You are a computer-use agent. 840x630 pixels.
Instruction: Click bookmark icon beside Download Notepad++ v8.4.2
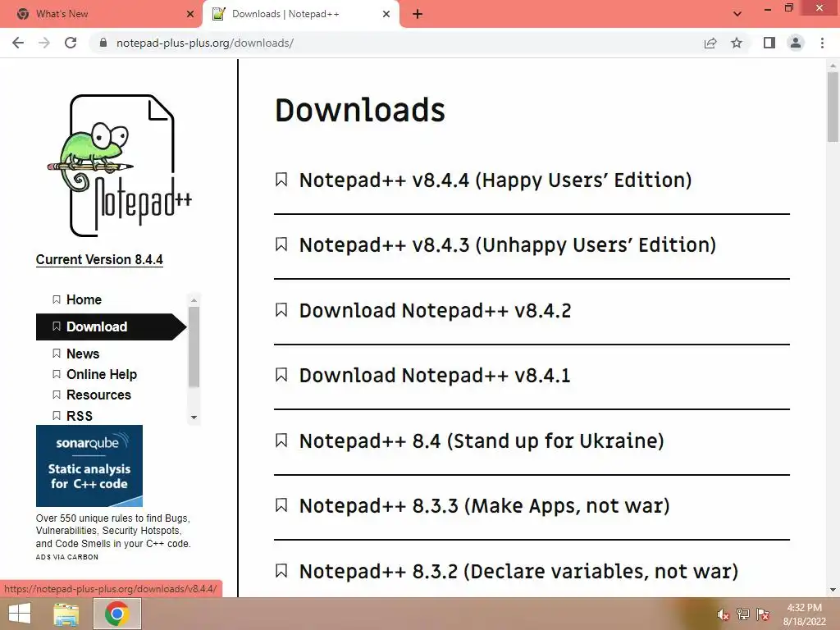tap(281, 310)
